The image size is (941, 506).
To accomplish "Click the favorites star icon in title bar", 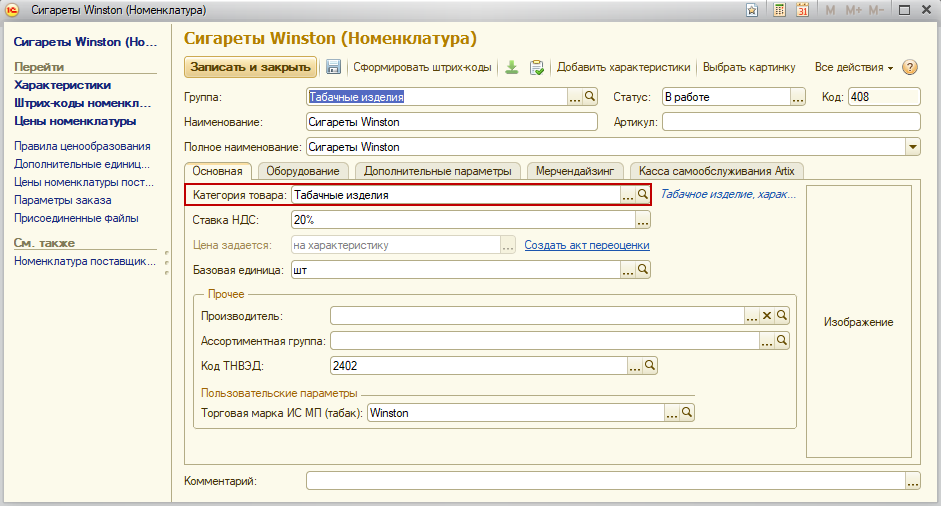I will click(x=752, y=10).
